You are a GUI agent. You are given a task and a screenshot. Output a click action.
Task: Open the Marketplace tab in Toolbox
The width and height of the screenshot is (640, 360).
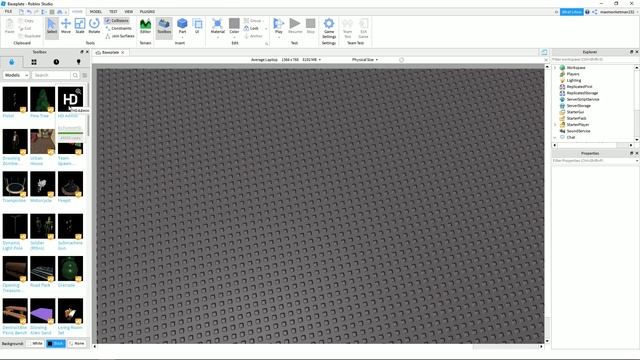click(x=11, y=62)
